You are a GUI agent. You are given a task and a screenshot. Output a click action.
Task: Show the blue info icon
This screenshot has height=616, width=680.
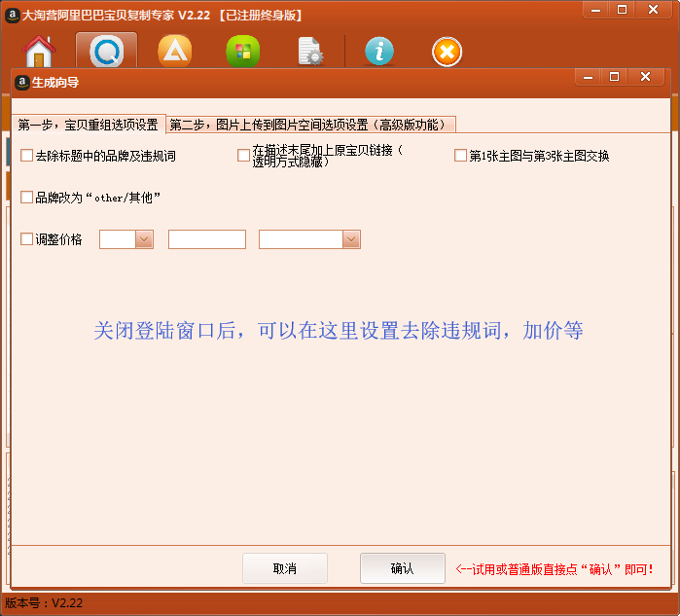point(379,52)
